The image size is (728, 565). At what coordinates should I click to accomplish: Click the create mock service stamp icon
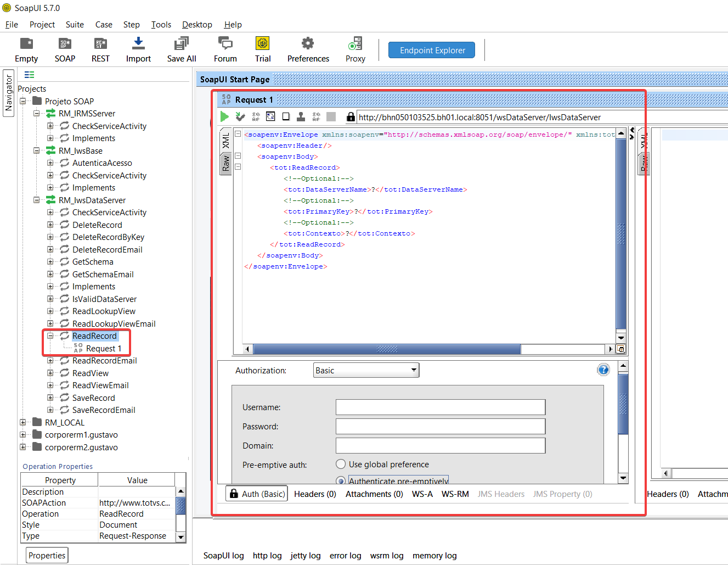[x=301, y=116]
